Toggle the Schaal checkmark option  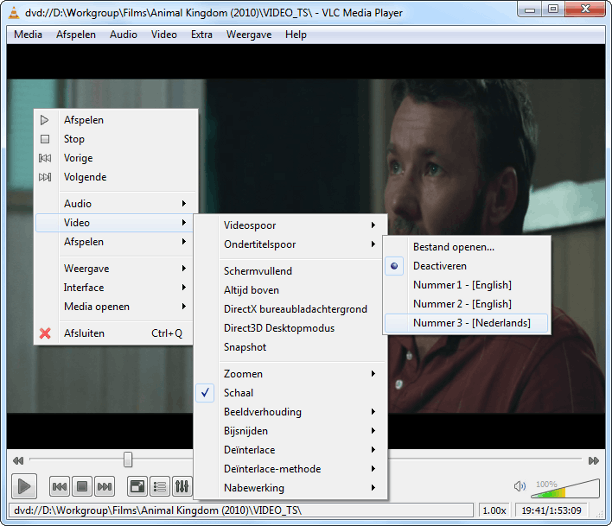click(291, 393)
